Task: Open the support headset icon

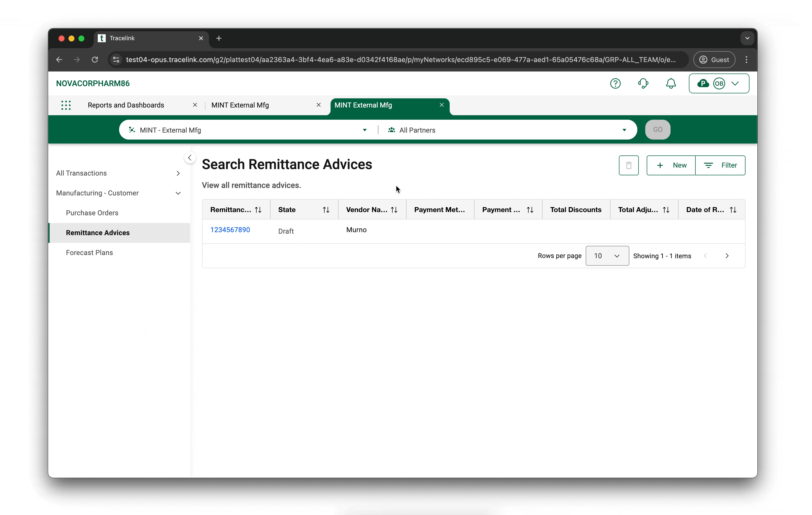Action: click(643, 83)
